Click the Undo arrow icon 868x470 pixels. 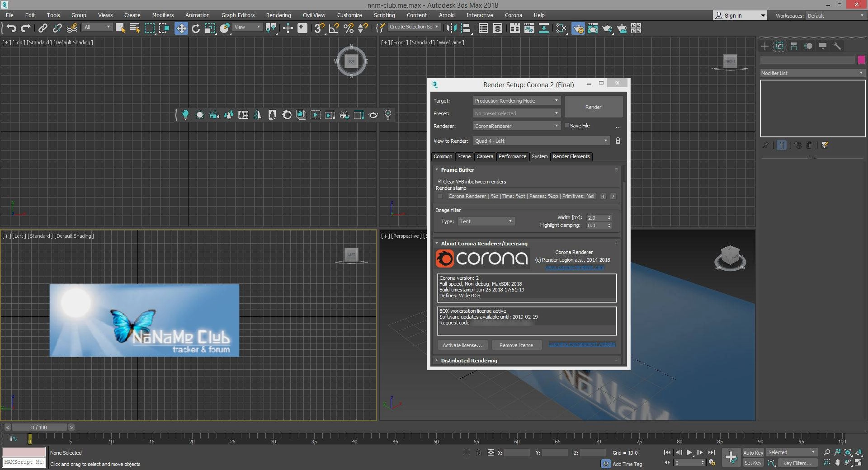click(11, 28)
